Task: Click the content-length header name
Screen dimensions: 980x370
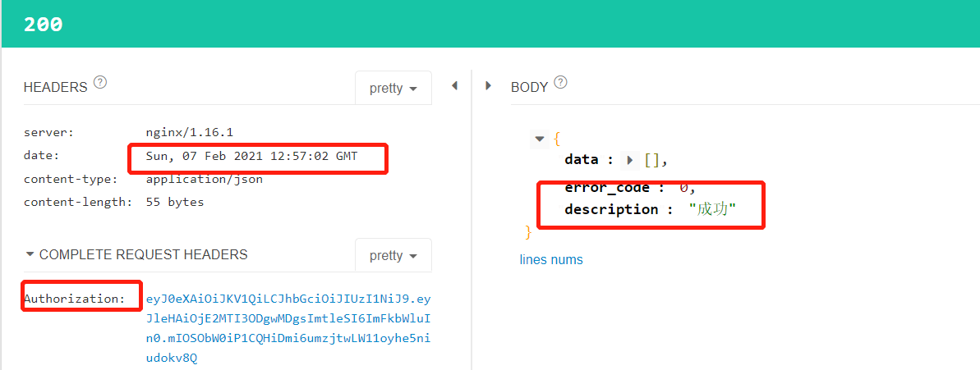Action: (x=78, y=202)
